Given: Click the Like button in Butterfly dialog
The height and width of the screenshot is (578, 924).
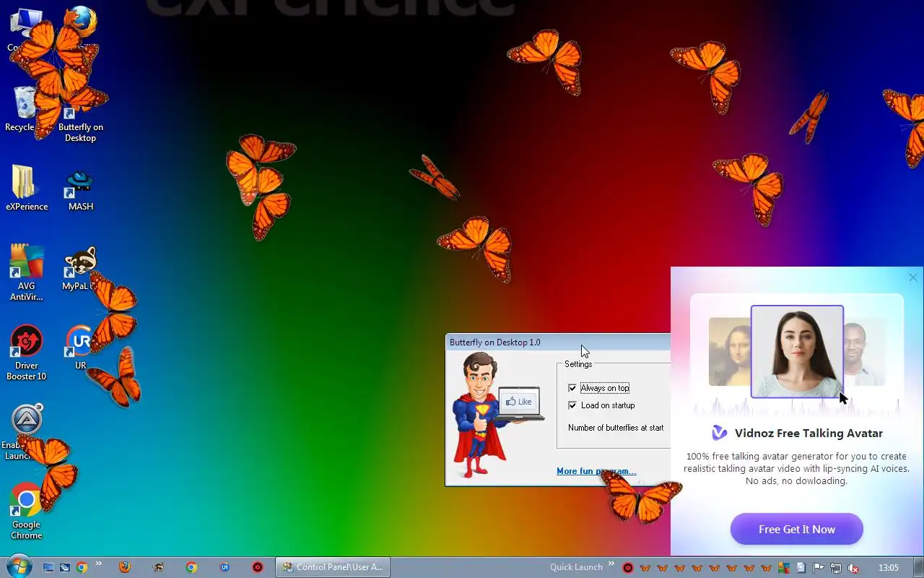Looking at the screenshot, I should coord(518,402).
